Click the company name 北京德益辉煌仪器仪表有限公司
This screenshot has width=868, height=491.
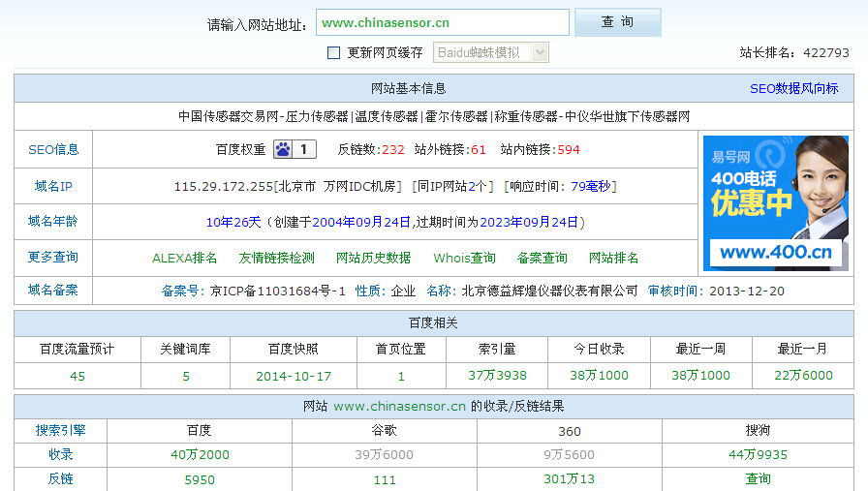549,292
